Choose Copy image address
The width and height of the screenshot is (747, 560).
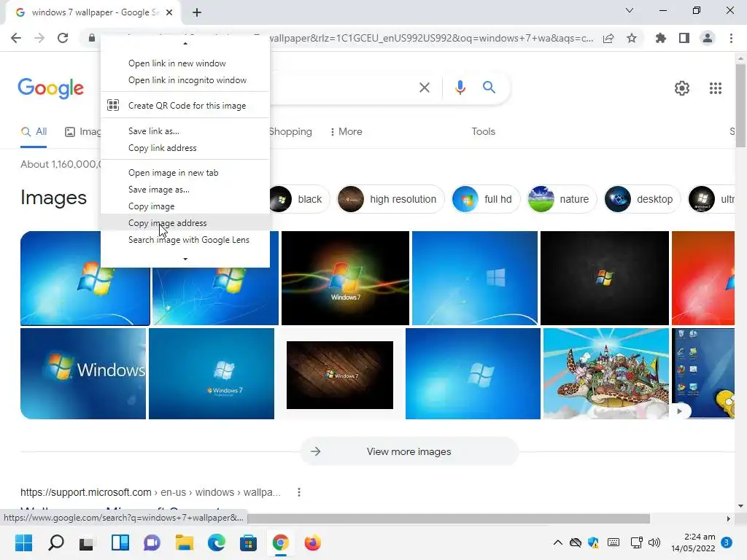coord(185,223)
